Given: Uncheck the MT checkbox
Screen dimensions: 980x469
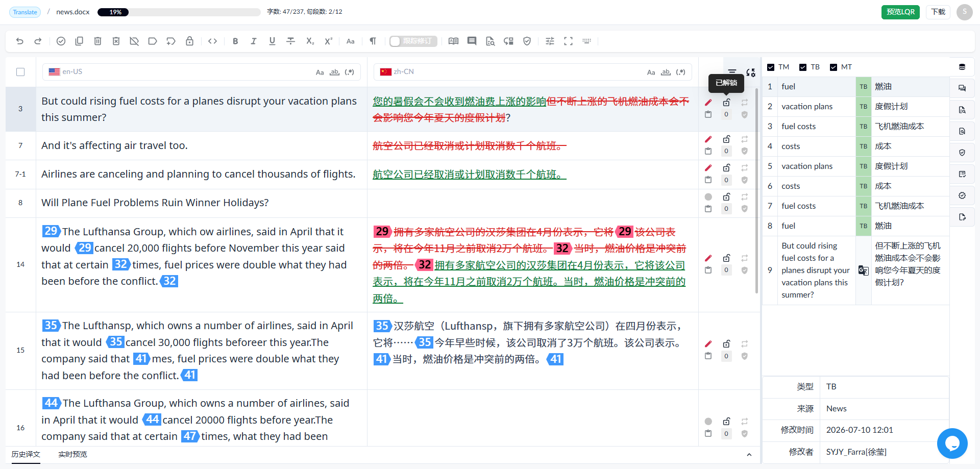Looking at the screenshot, I should pyautogui.click(x=834, y=67).
